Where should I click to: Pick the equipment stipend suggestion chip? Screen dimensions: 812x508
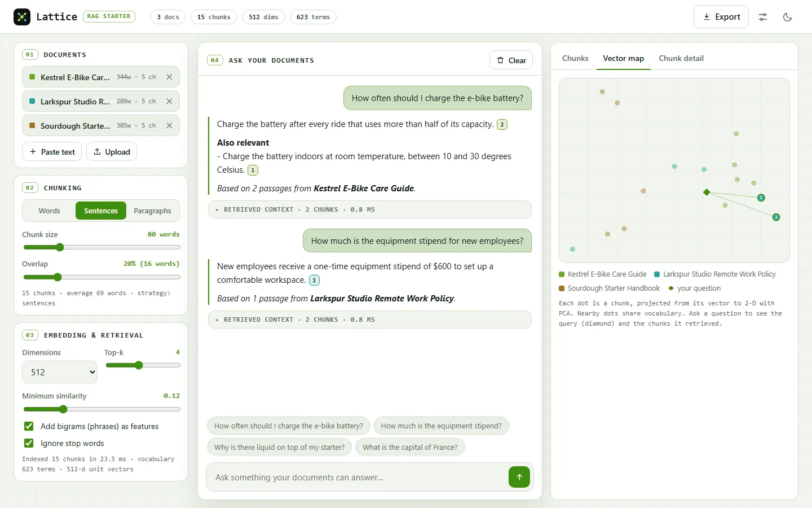tap(442, 426)
